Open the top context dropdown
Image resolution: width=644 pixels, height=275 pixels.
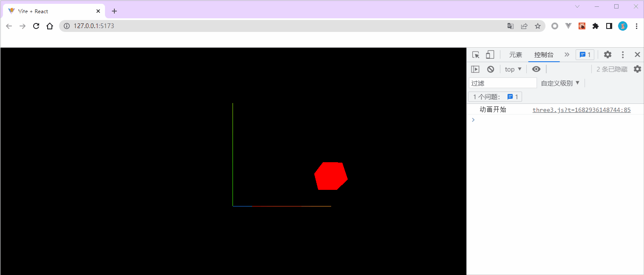point(513,69)
